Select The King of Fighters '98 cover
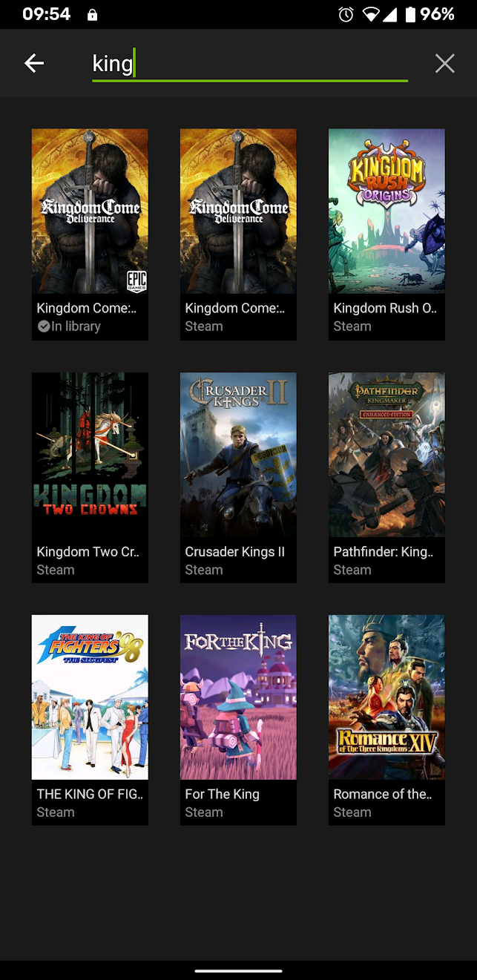The image size is (477, 980). click(90, 697)
